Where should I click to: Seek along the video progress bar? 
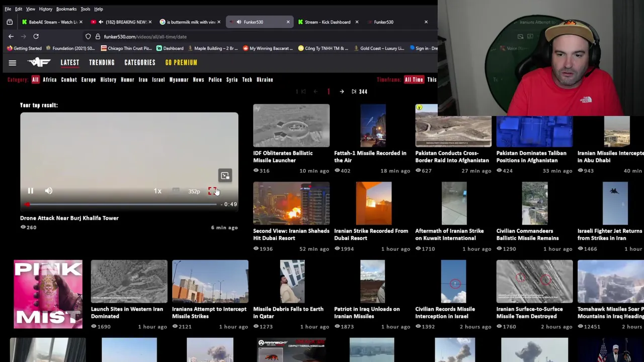pos(122,204)
